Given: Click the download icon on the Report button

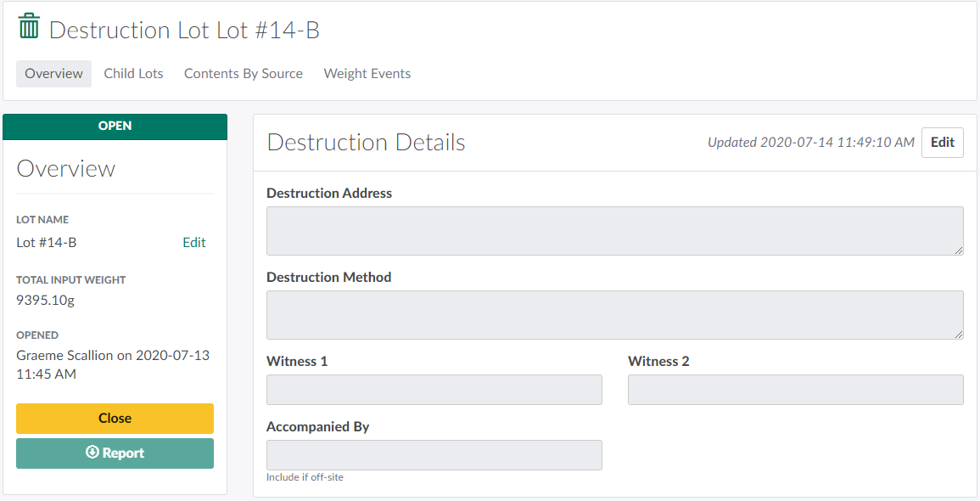Looking at the screenshot, I should pyautogui.click(x=92, y=453).
